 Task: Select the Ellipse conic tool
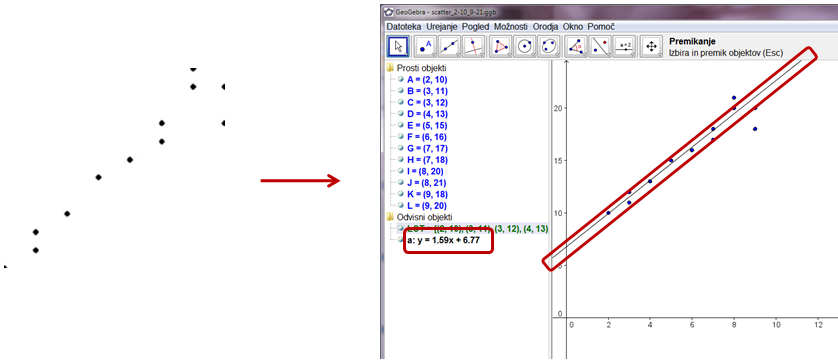(548, 47)
